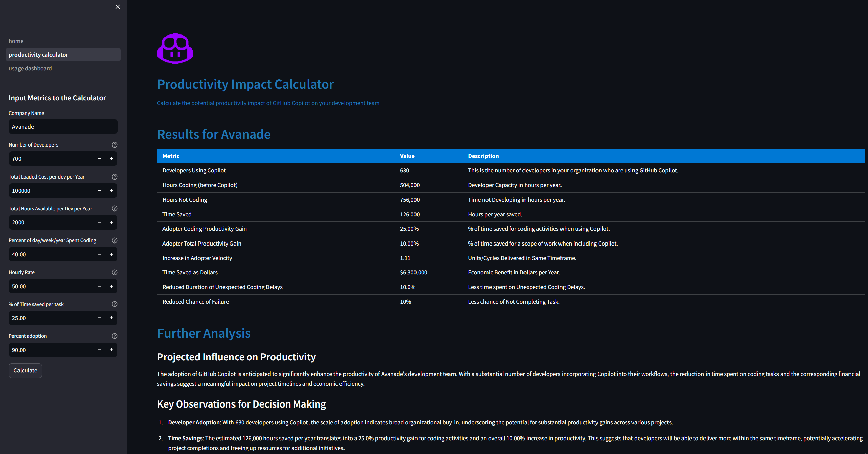This screenshot has width=868, height=454.
Task: Increase Percent adoption with plus
Action: pos(112,350)
